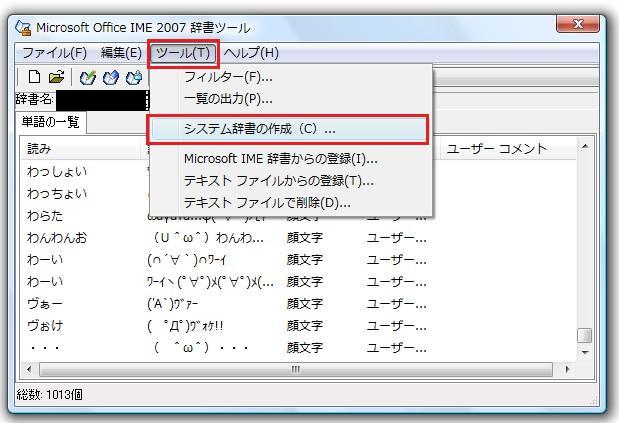Viewport: 619px width, 423px height.
Task: Select テキスト ファイルで削除(D)... menu item
Action: [x=267, y=203]
